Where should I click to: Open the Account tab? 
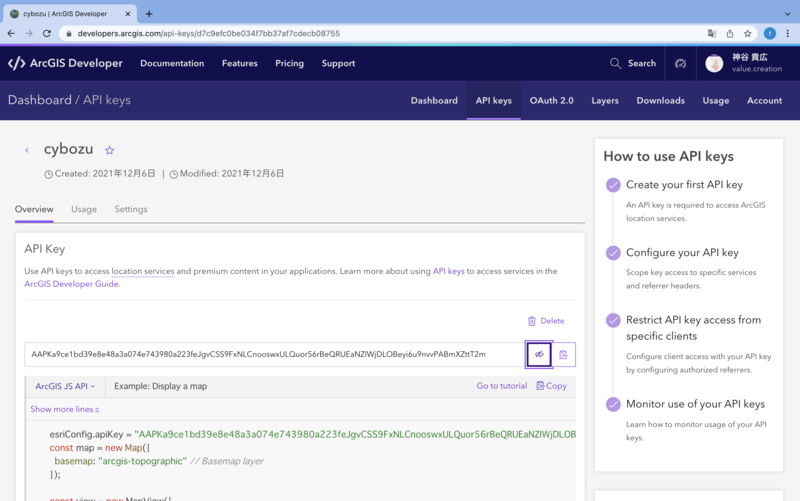(x=764, y=101)
